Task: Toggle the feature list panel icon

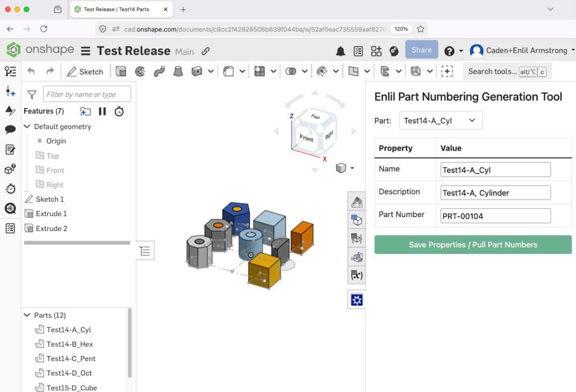Action: tap(10, 71)
